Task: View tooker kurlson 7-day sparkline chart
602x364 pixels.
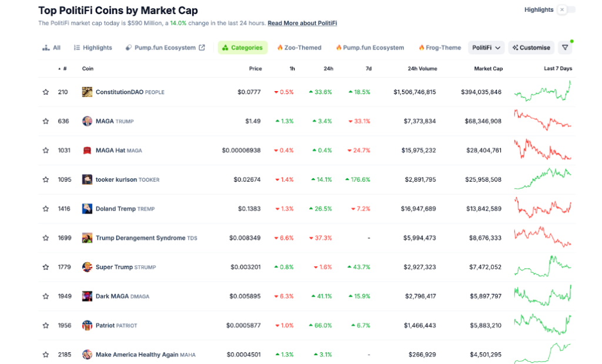Action: [x=543, y=179]
